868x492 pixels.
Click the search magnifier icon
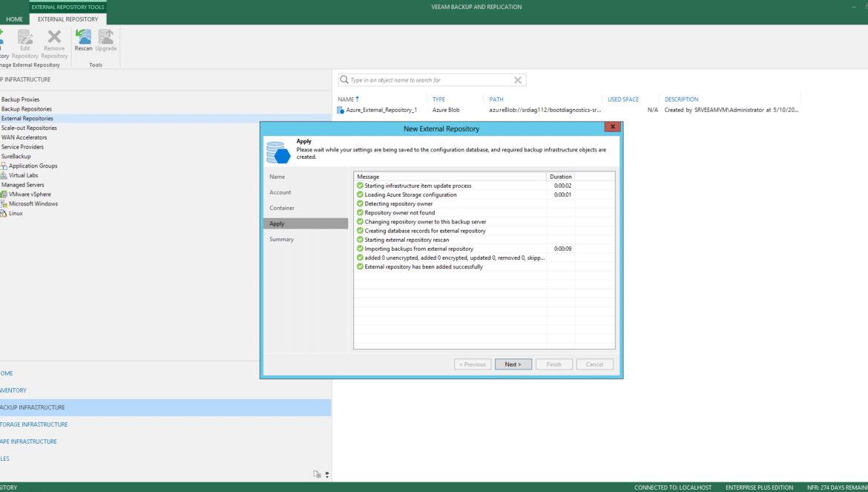pyautogui.click(x=344, y=79)
